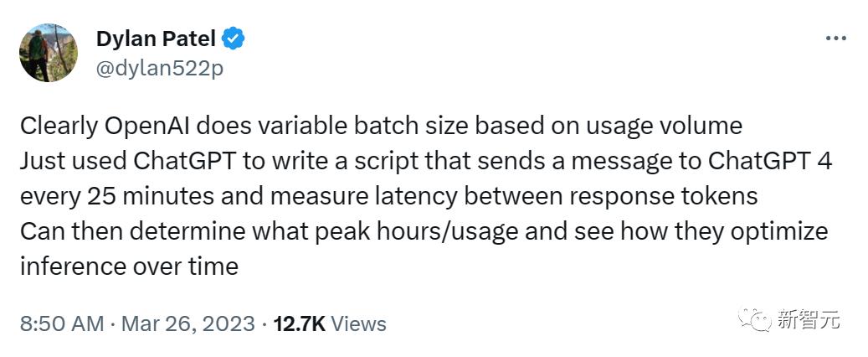868x357 pixels.
Task: Open the @dylan522p handle link
Action: 159,70
